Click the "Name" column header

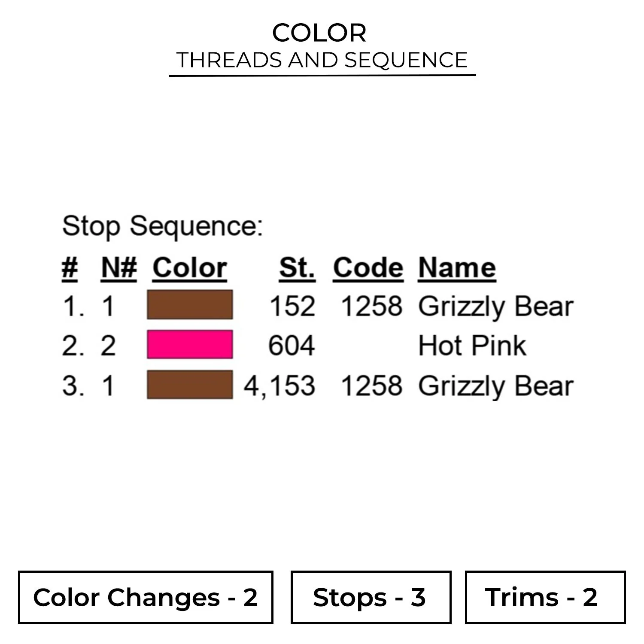457,268
